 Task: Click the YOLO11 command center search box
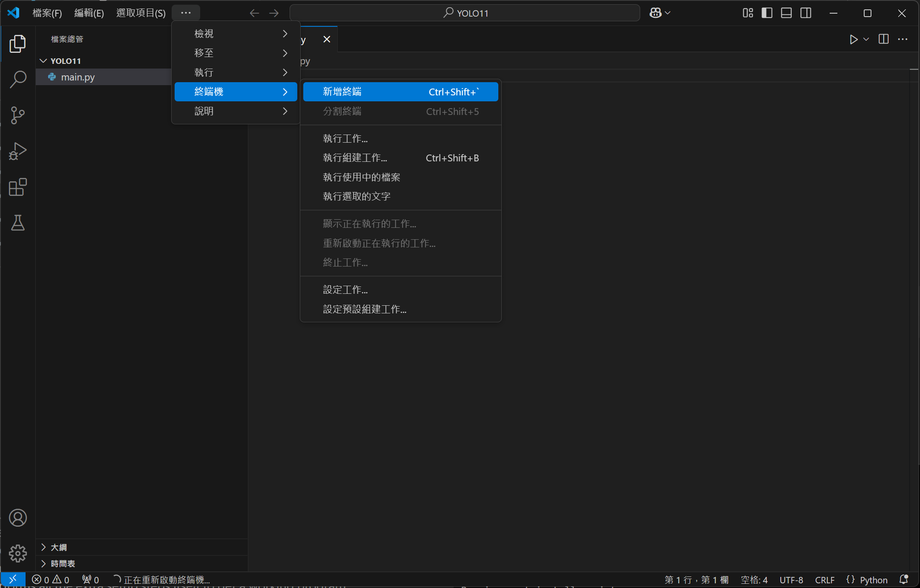point(465,13)
